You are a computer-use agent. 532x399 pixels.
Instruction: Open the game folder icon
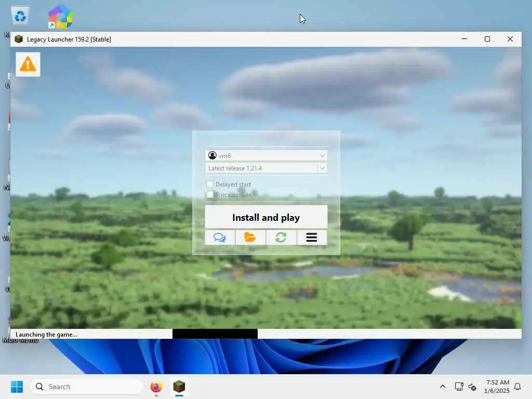click(250, 237)
